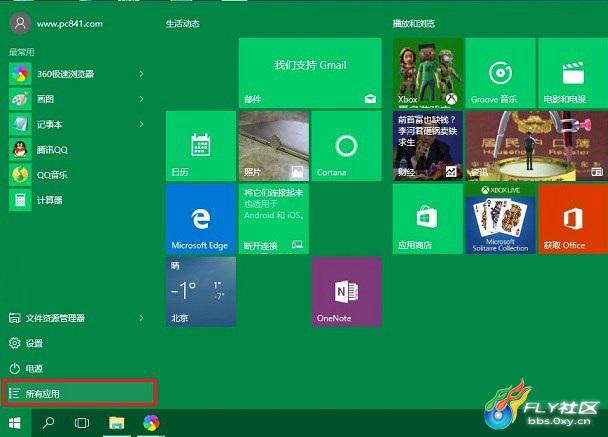Click the Windows Start button

(x=15, y=423)
